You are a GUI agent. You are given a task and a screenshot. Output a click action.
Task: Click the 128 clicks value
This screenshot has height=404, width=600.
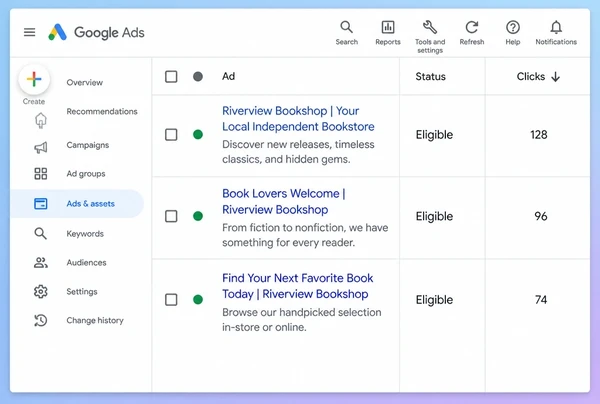[539, 135]
